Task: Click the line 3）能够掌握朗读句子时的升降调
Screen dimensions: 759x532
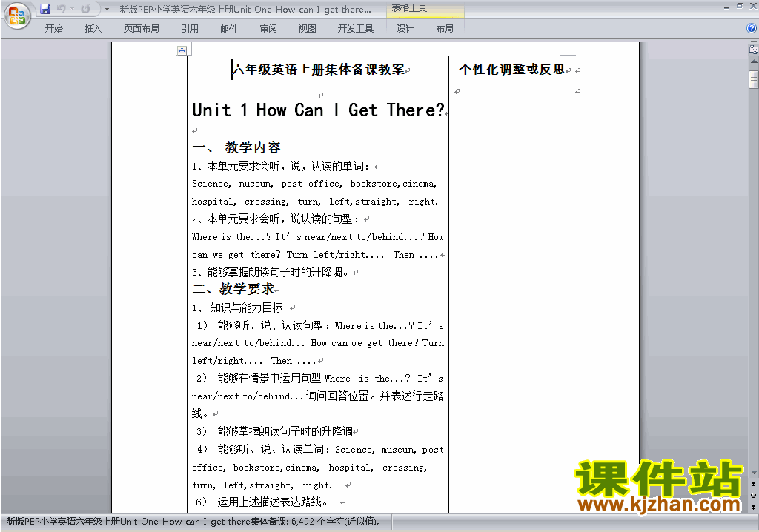Action: click(x=274, y=431)
